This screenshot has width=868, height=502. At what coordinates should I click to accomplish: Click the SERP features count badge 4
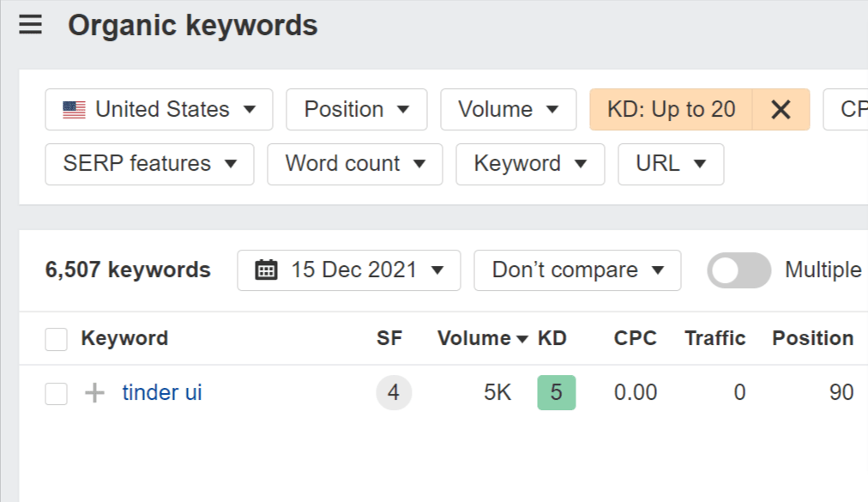click(394, 393)
